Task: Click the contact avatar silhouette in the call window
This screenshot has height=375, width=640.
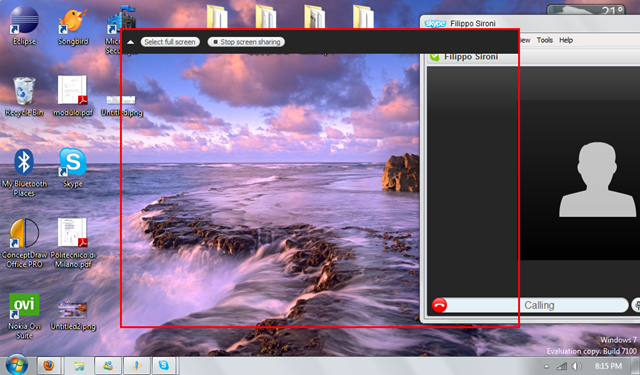Action: pyautogui.click(x=597, y=179)
